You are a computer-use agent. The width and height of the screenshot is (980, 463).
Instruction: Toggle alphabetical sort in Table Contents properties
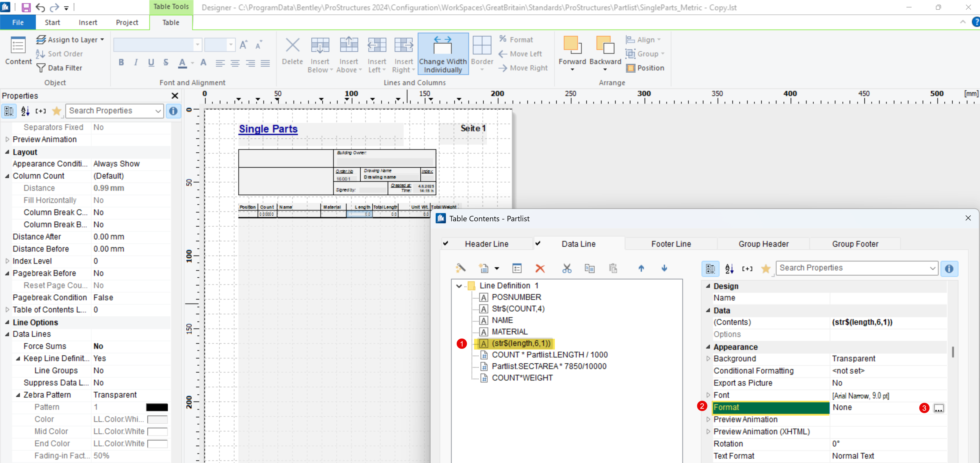coord(729,269)
